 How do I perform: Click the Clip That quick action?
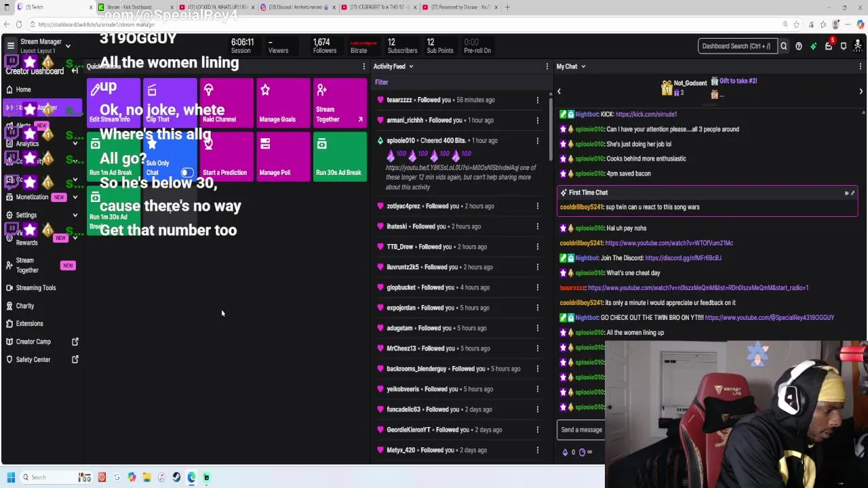click(170, 103)
